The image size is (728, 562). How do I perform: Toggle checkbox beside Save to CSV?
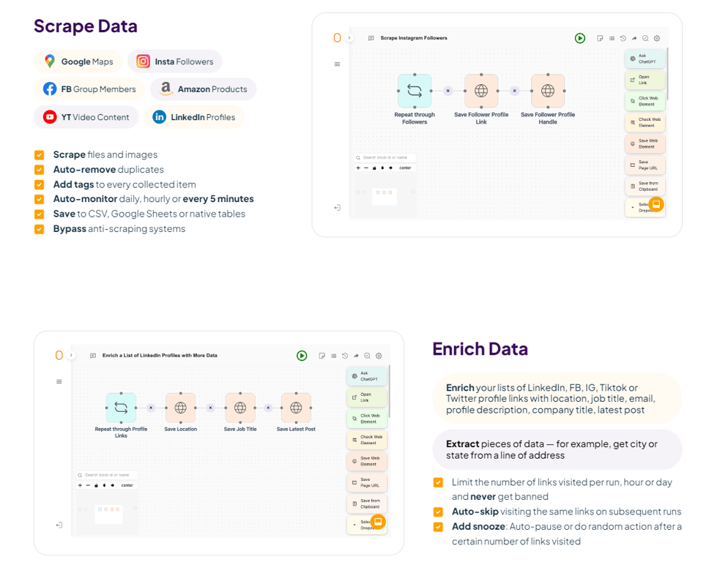[40, 214]
